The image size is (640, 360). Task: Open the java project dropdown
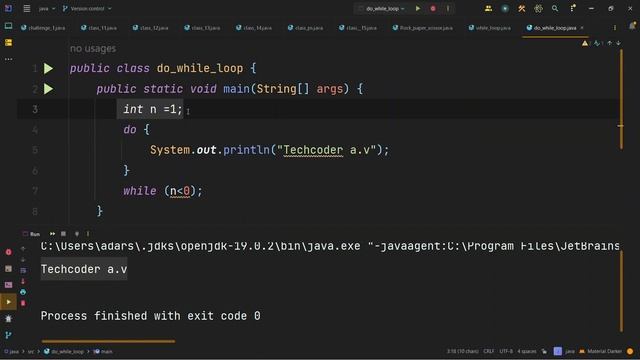point(47,9)
